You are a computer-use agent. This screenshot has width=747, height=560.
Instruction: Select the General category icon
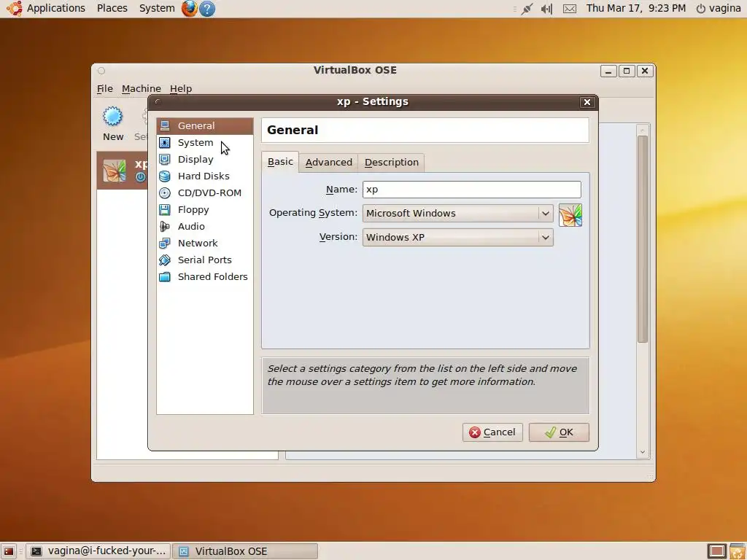[165, 125]
